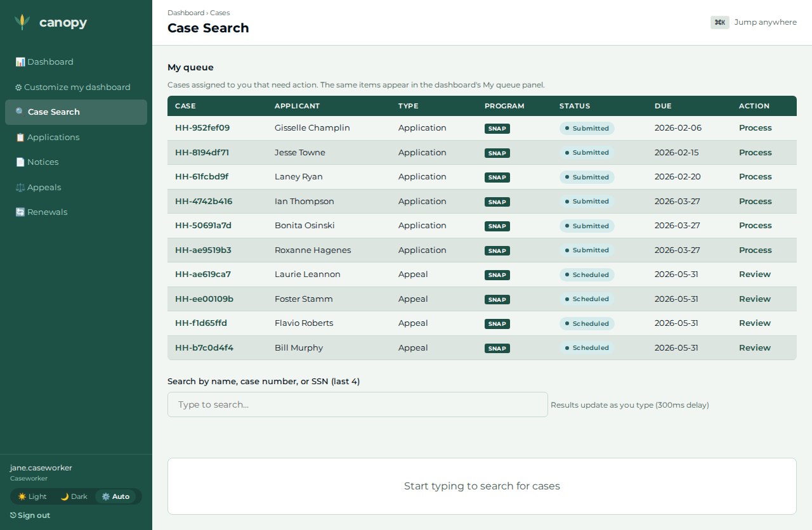This screenshot has width=812, height=530.
Task: Open case HH-b7c0d4f4
Action: click(204, 348)
